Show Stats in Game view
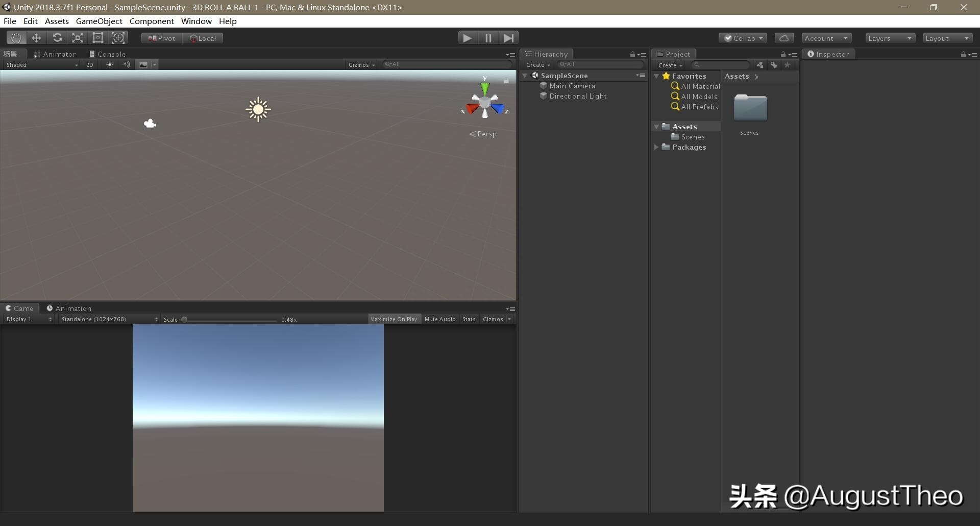 point(469,319)
